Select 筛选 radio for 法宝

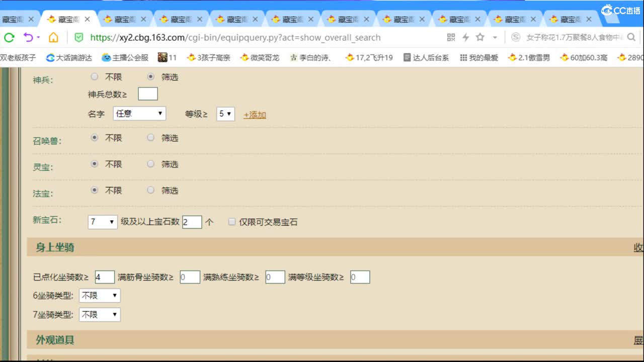click(151, 190)
